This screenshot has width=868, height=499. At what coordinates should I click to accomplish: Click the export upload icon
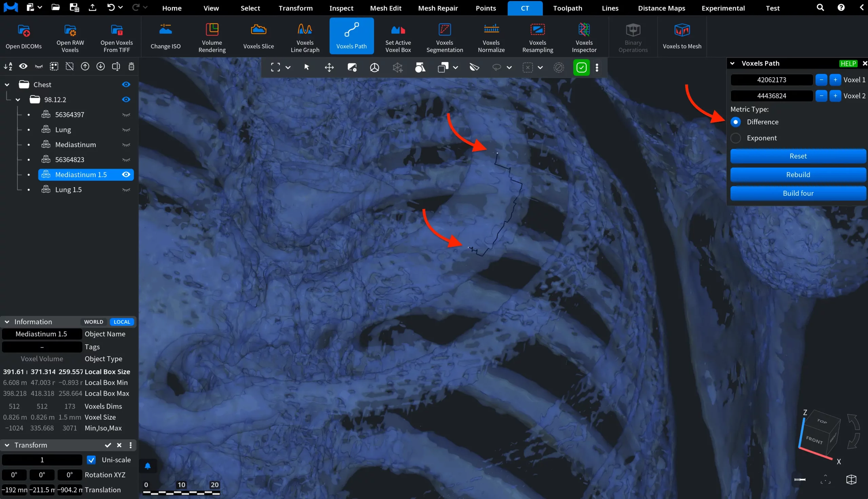(93, 7)
